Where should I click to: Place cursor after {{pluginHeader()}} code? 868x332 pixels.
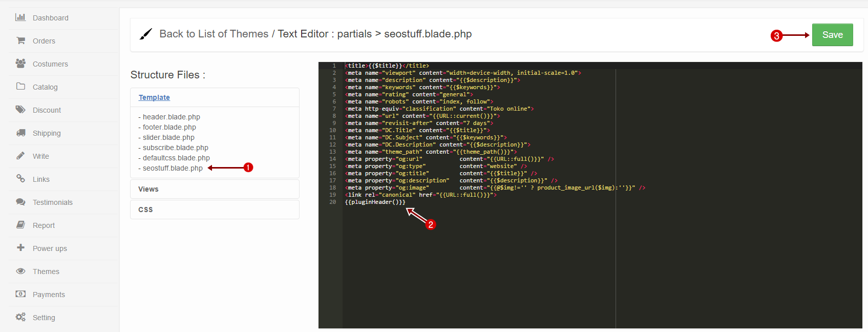click(x=406, y=202)
